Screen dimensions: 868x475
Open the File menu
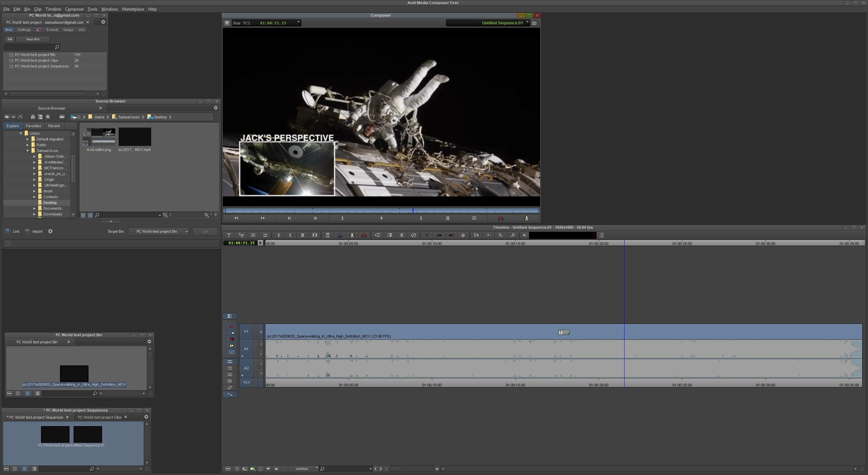click(6, 9)
